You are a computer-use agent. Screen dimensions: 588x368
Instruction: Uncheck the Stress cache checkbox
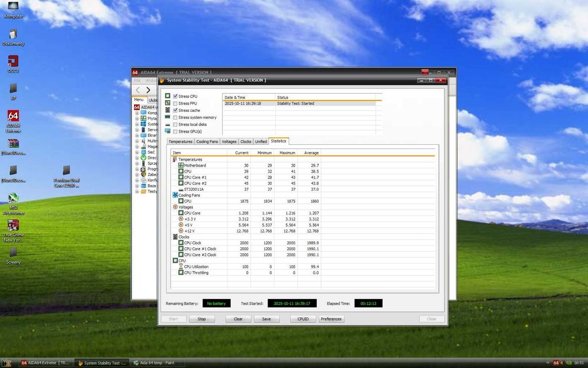point(175,110)
